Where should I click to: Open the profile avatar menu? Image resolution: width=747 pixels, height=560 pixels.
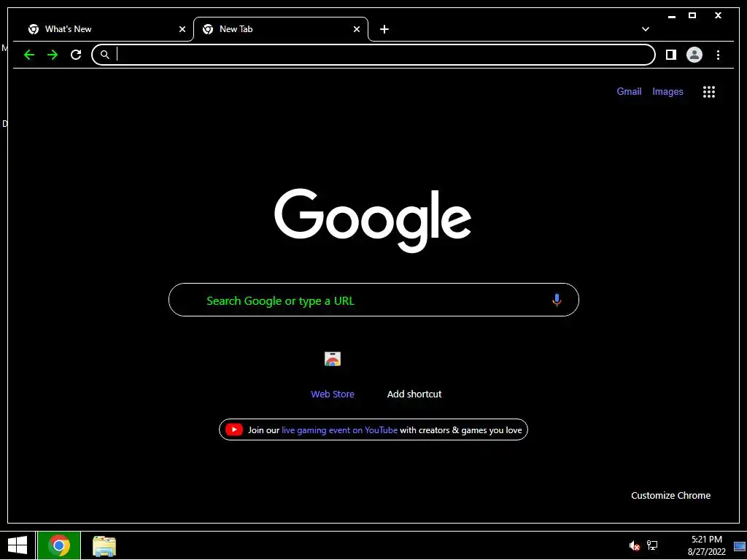694,55
